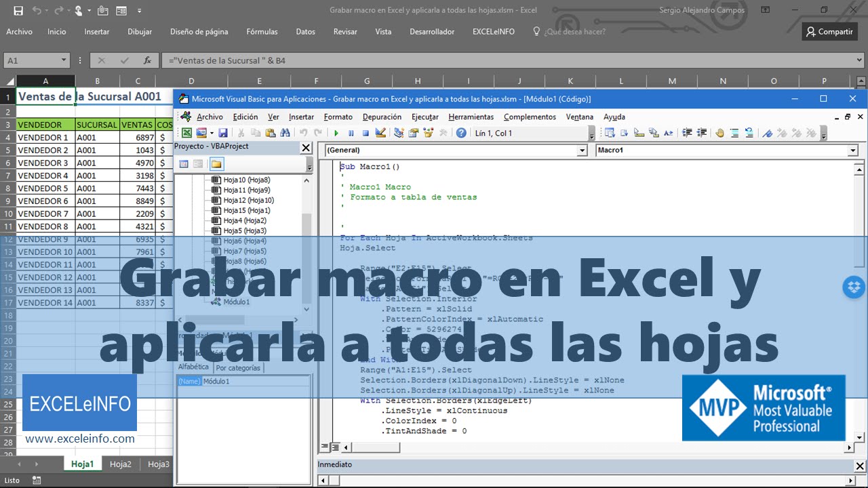The width and height of the screenshot is (868, 488).
Task: Open Properties Window icon in VBA toolbar
Action: tap(413, 133)
